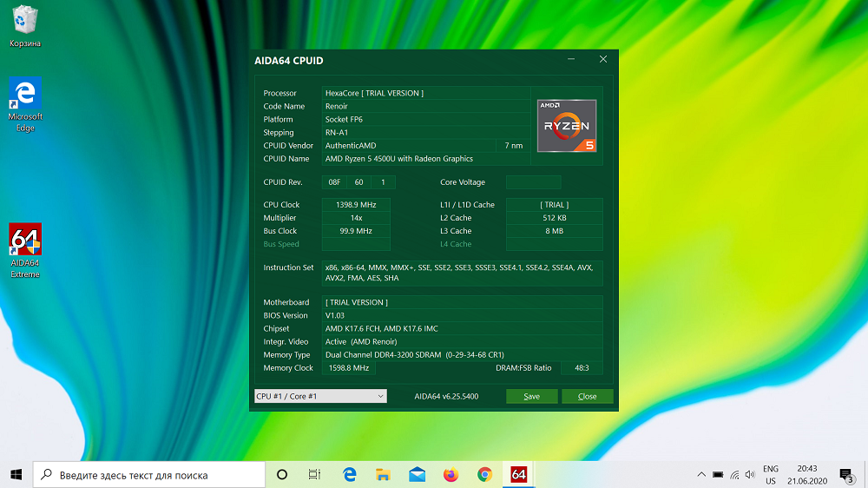The image size is (868, 488).
Task: Open File Explorer from the taskbar
Action: [383, 475]
